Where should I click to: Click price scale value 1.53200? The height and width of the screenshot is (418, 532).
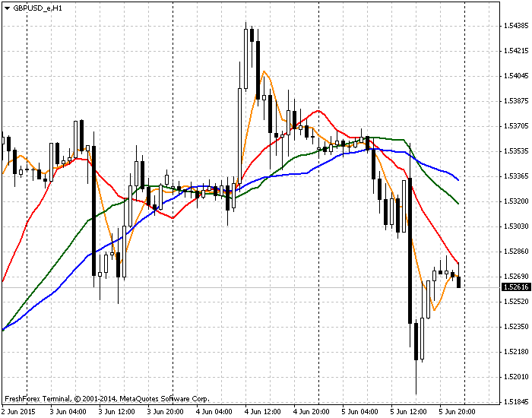(516, 201)
